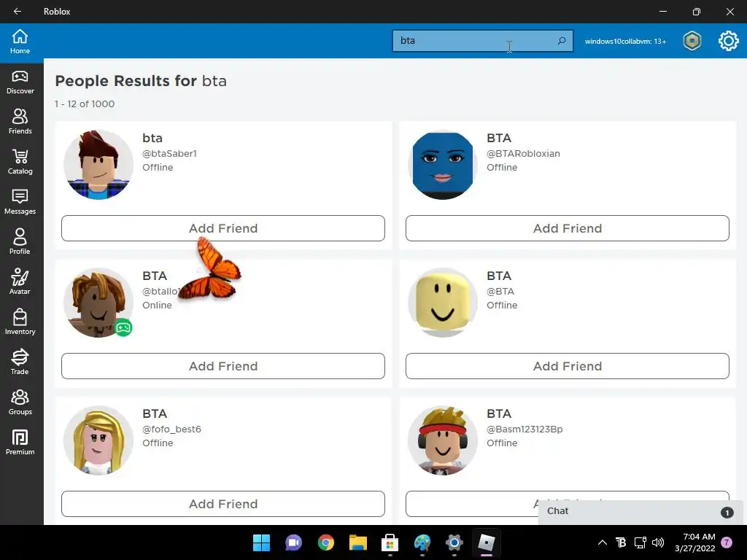Open the Windows Start menu
The width and height of the screenshot is (747, 560).
pos(262,542)
